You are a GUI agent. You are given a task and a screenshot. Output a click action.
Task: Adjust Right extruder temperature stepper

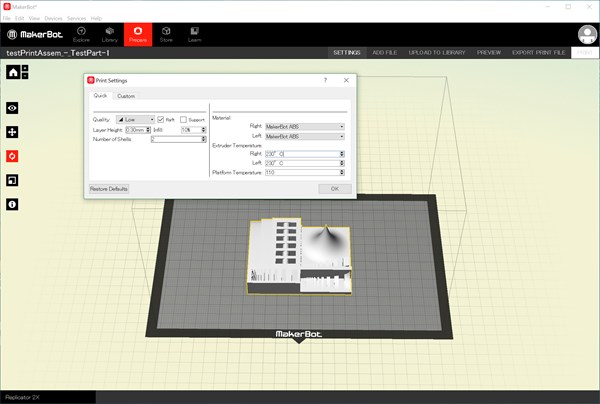[x=342, y=154]
